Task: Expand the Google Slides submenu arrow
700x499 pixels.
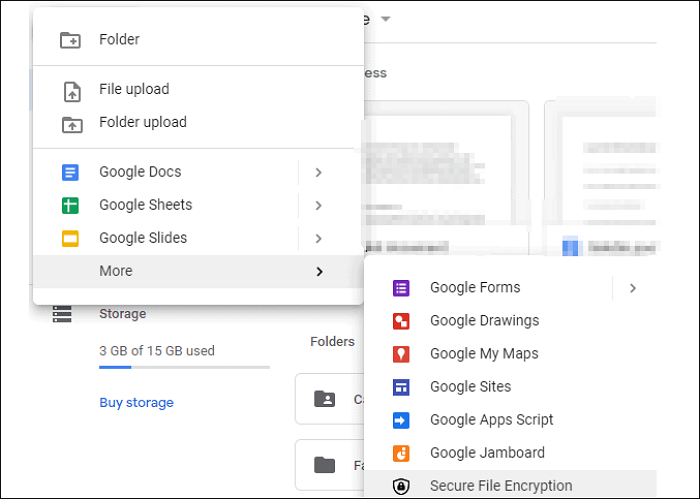Action: pos(318,238)
